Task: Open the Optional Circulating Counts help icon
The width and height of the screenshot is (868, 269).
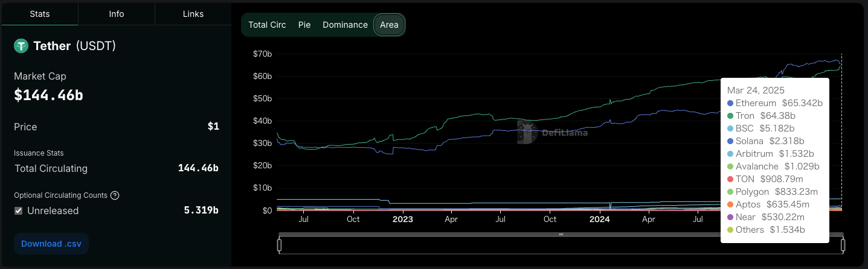Action: click(115, 195)
